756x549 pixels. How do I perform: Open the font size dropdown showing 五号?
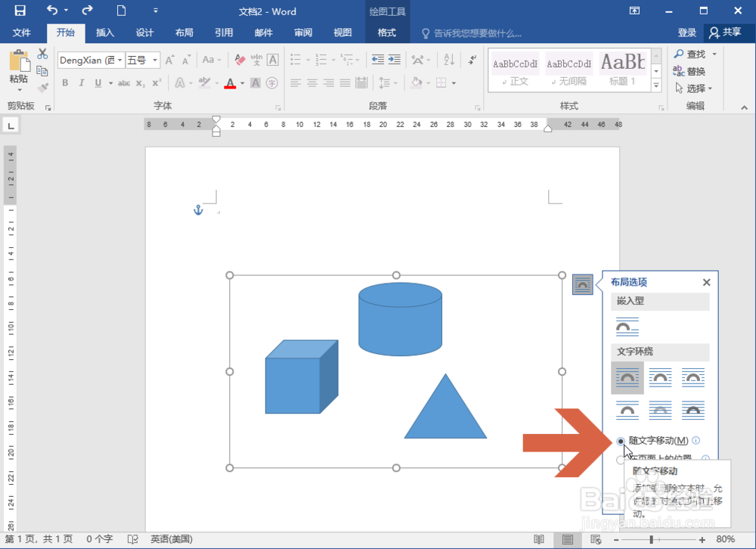tap(154, 59)
